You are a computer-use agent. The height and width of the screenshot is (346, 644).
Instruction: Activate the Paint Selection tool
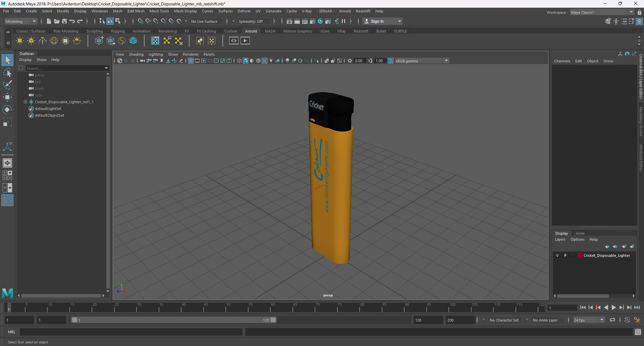(7, 84)
